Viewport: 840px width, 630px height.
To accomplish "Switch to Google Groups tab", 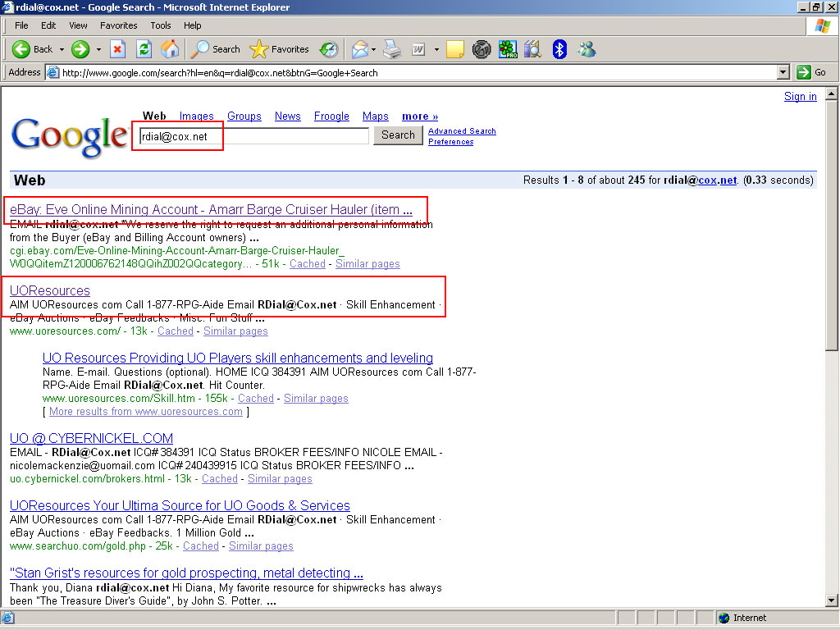I will (x=244, y=116).
